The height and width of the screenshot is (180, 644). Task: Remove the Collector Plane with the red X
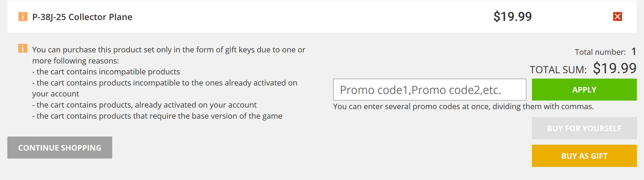[x=617, y=17]
